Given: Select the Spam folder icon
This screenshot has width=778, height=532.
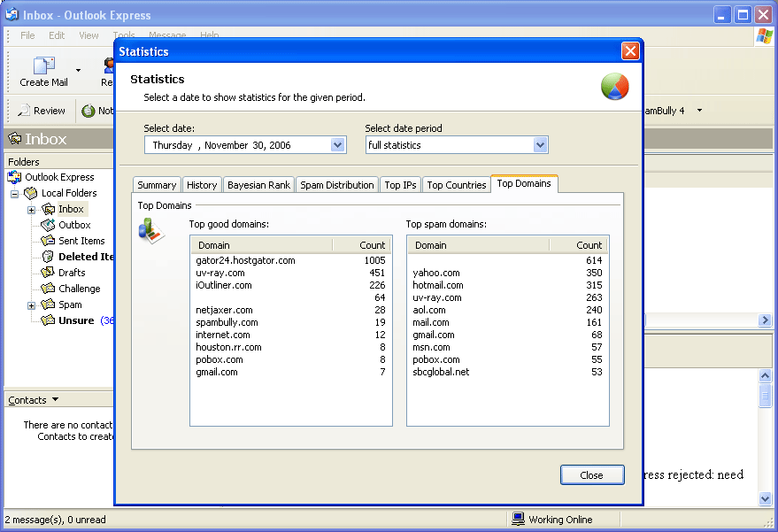Looking at the screenshot, I should coord(48,305).
